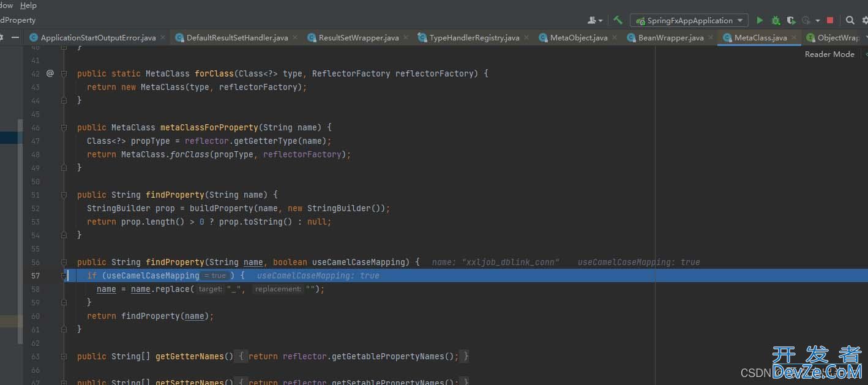This screenshot has height=385, width=868.
Task: Expand the profiler options dropdown arrow
Action: click(817, 21)
